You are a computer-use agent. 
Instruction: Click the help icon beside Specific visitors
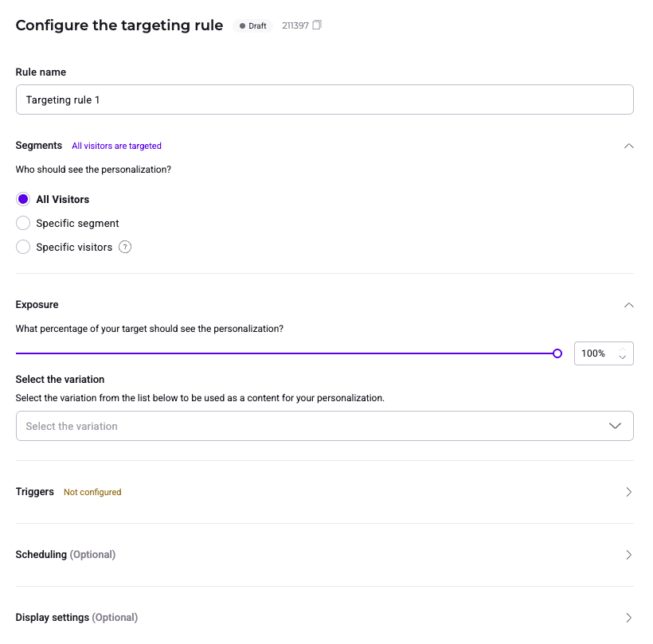pos(125,247)
